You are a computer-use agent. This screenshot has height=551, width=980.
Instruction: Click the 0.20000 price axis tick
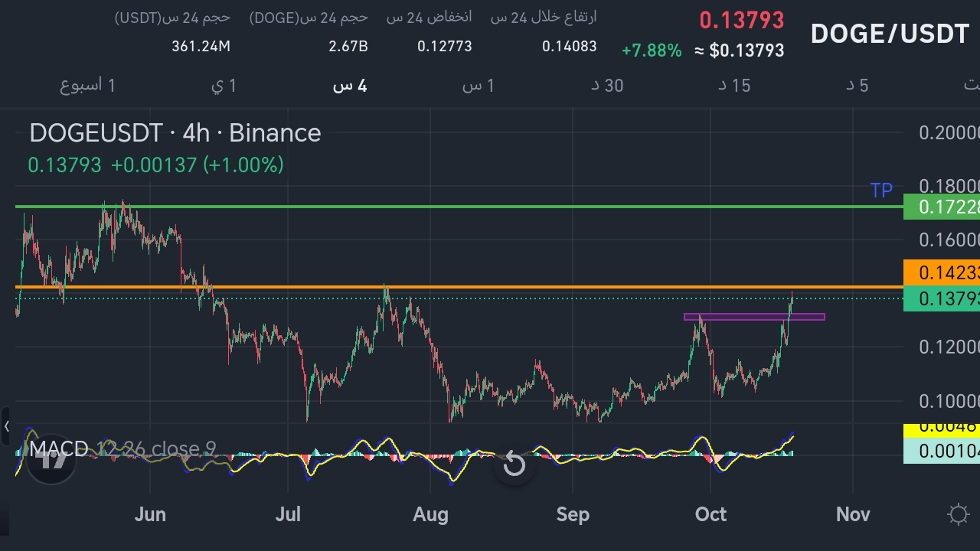[949, 132]
